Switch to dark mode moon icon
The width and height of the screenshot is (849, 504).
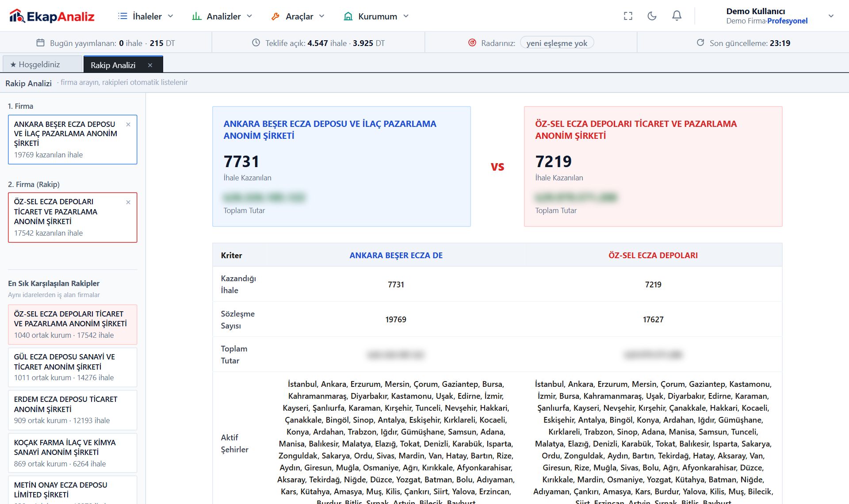pyautogui.click(x=652, y=16)
